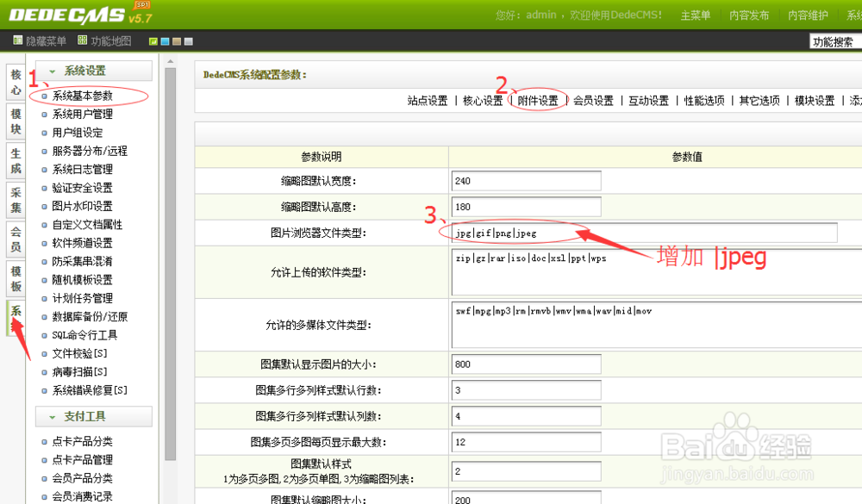Open SQL命令行工具 in sidebar
The height and width of the screenshot is (504, 862).
(x=84, y=335)
